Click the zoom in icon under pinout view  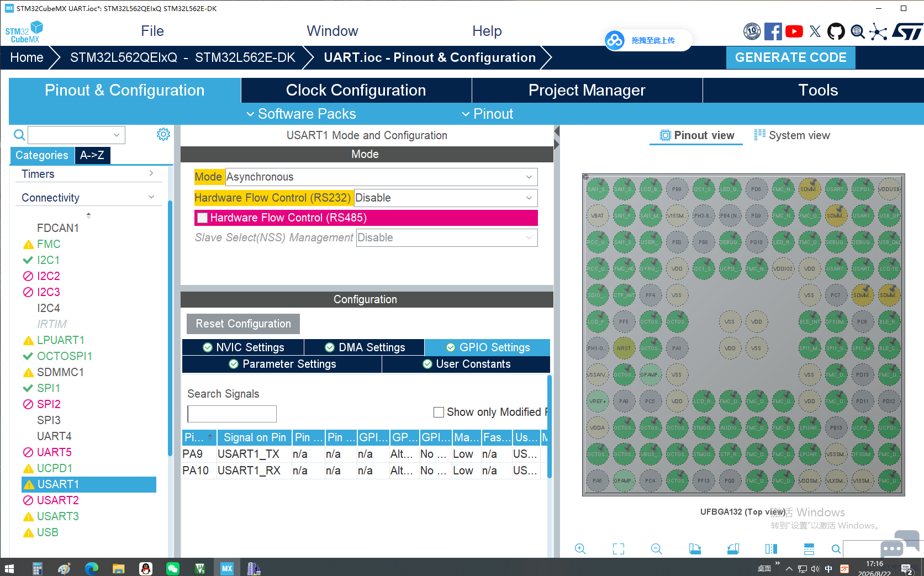pyautogui.click(x=580, y=548)
